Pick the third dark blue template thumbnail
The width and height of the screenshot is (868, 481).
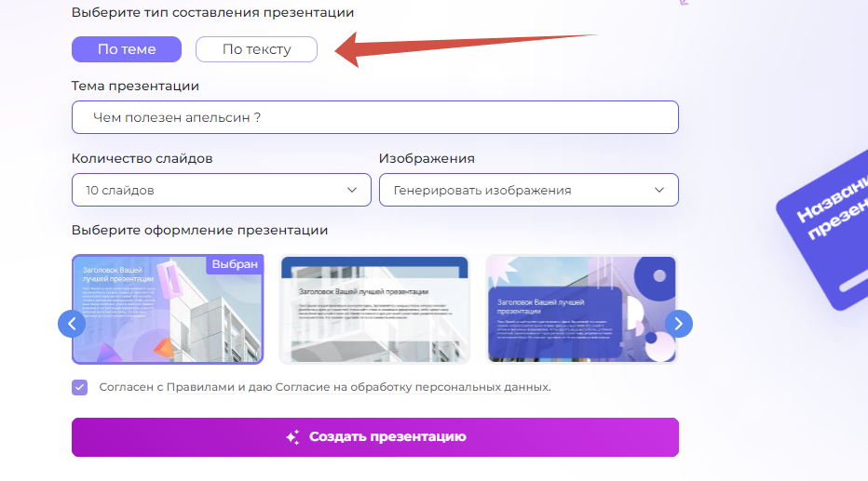pos(581,309)
